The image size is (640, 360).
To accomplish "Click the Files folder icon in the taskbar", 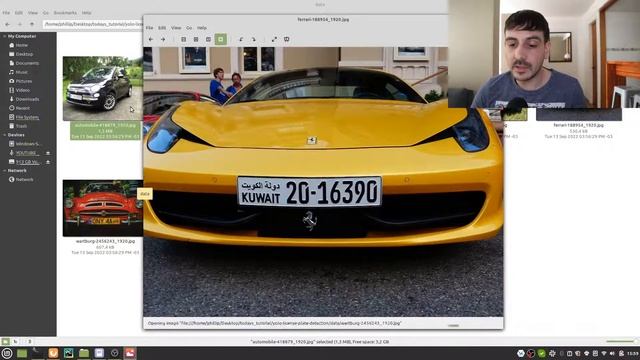I will (x=84, y=353).
